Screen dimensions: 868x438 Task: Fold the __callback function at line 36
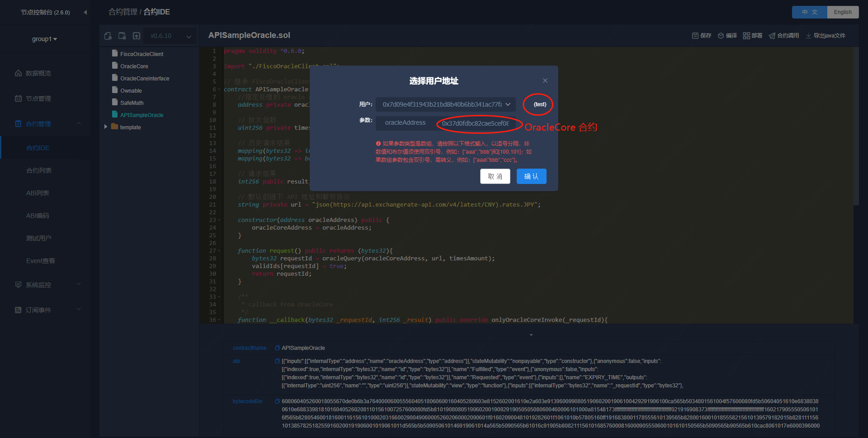point(219,320)
